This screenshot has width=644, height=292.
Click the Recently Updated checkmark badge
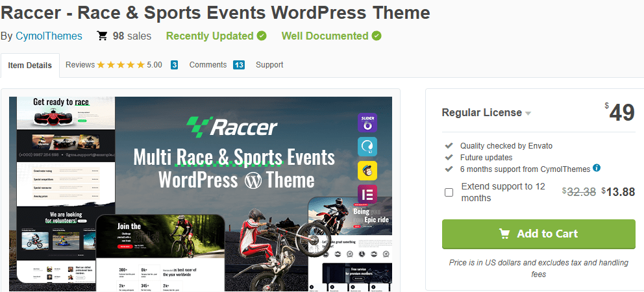tap(262, 36)
